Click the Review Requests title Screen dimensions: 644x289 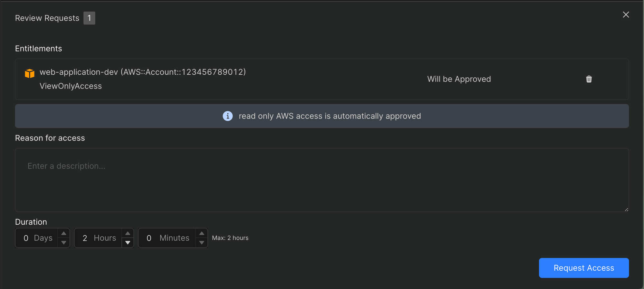coord(47,18)
